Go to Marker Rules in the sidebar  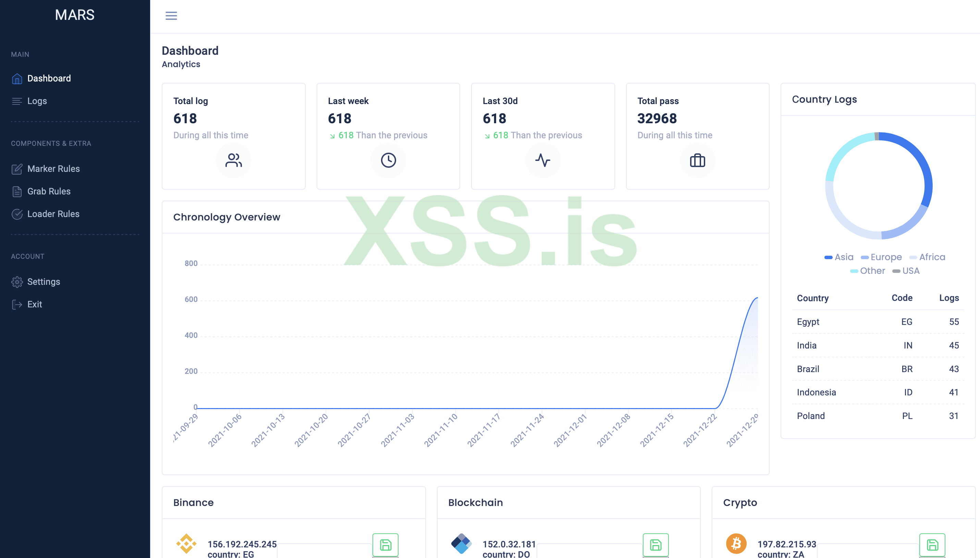pyautogui.click(x=53, y=169)
